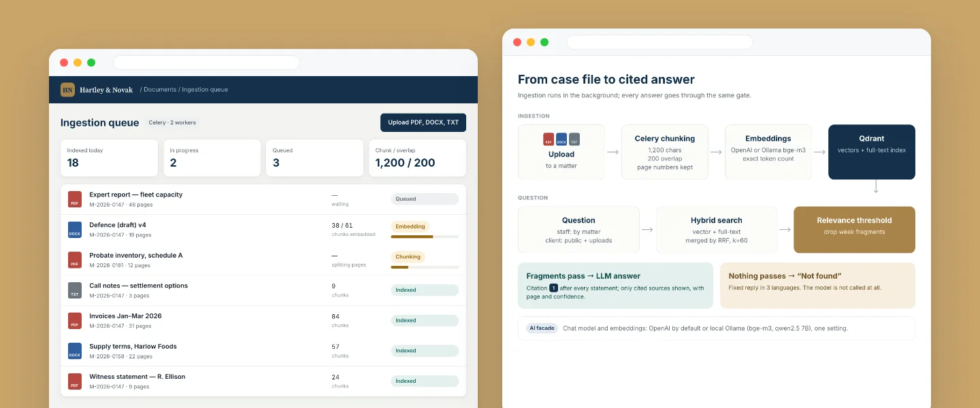The height and width of the screenshot is (408, 980).
Task: Click the HN logo beside Hartley & Novak
Action: click(67, 90)
